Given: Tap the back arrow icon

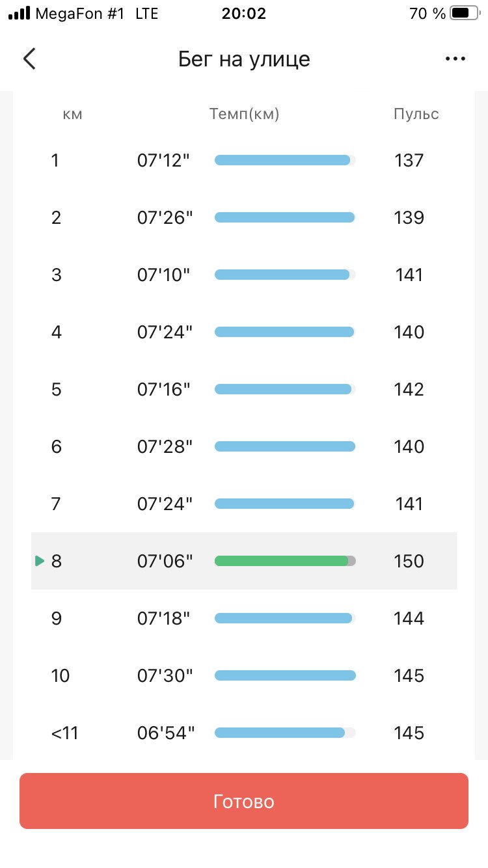Looking at the screenshot, I should [x=29, y=59].
